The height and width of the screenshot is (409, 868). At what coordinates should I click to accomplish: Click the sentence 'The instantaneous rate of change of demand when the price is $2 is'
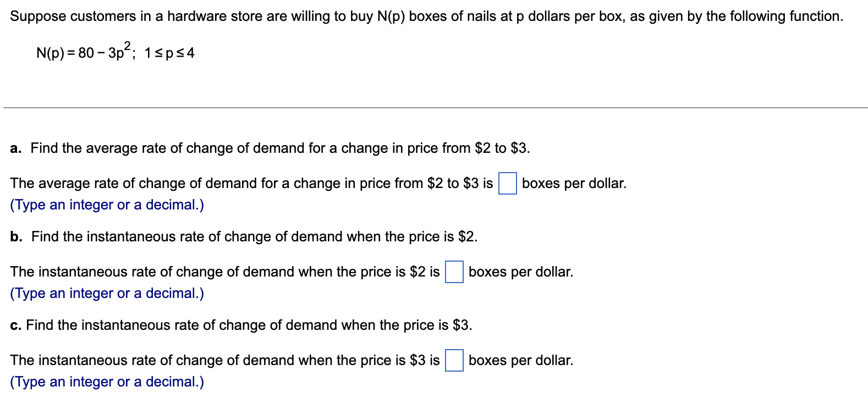click(225, 272)
